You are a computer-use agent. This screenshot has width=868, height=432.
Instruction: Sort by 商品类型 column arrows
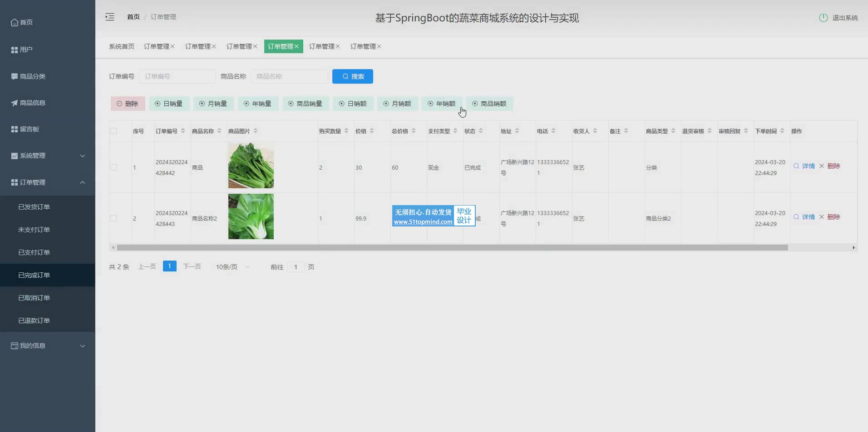(673, 131)
